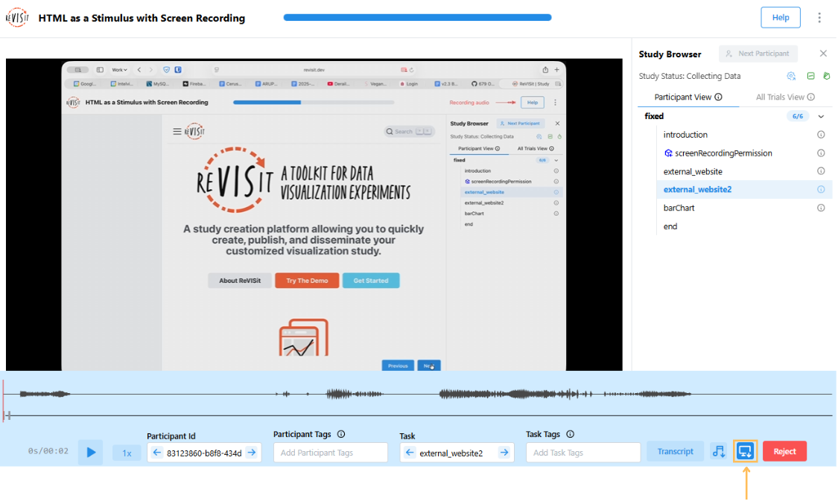Download the audio recording

pyautogui.click(x=718, y=450)
